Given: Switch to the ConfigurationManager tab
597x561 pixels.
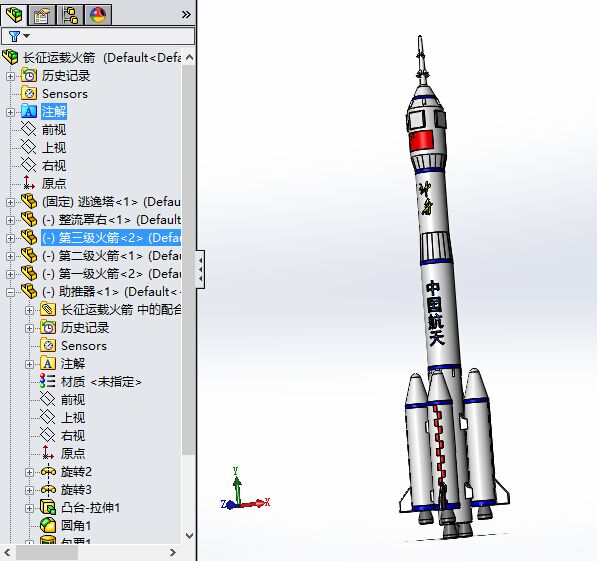Looking at the screenshot, I should [x=70, y=15].
